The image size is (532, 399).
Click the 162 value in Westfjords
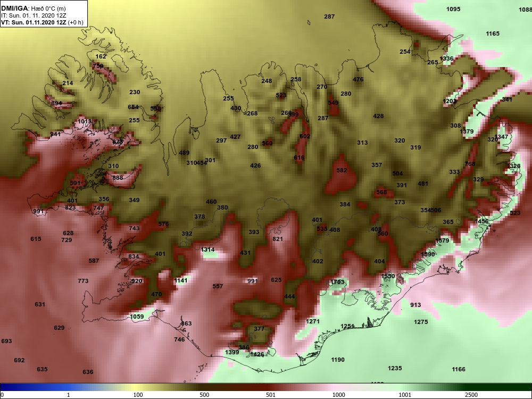point(101,57)
